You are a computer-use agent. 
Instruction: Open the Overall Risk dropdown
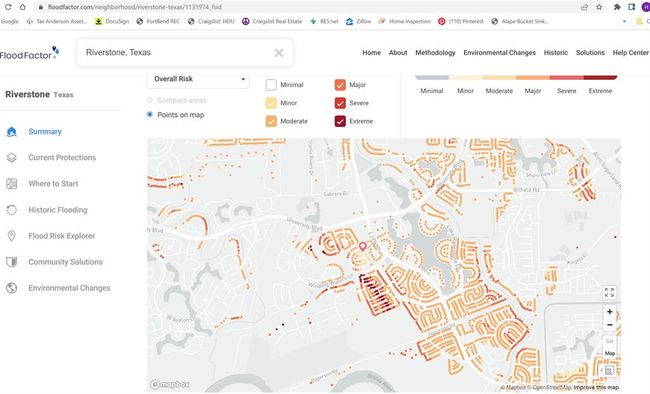198,80
